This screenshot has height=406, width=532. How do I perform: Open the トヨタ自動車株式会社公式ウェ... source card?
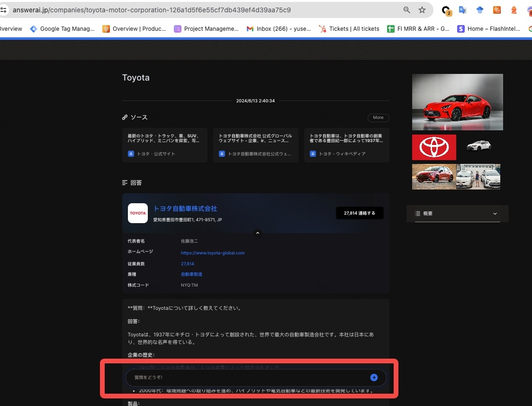coord(256,145)
